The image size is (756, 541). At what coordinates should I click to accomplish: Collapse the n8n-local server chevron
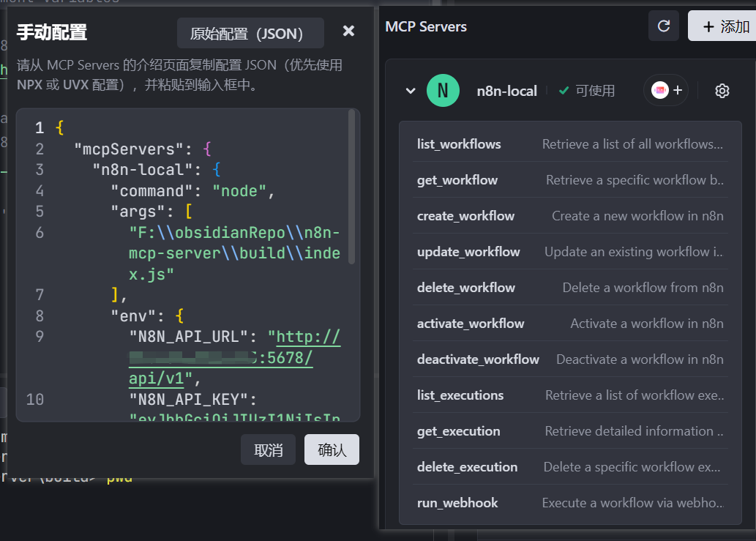pos(411,91)
